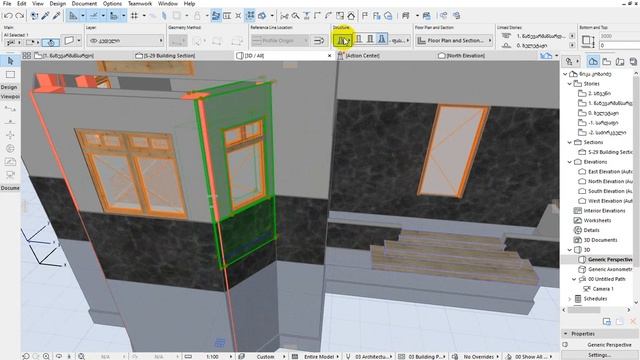Select the Marquee rectangle tool
The height and width of the screenshot is (360, 640).
(x=10, y=74)
